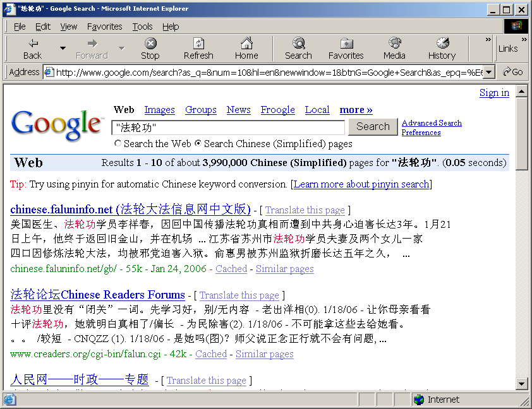The image size is (532, 409).
Task: Click the Back arrow toolbar icon
Action: (x=32, y=44)
